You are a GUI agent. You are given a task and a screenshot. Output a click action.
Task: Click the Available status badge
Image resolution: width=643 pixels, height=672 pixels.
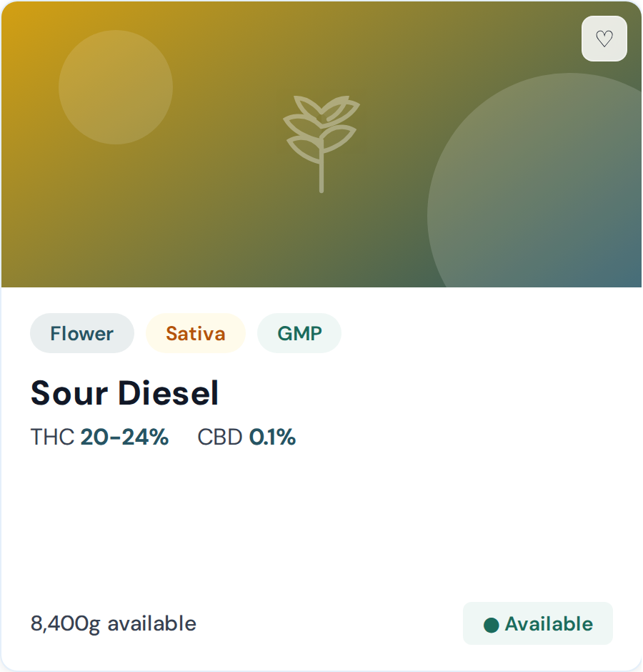(x=537, y=623)
